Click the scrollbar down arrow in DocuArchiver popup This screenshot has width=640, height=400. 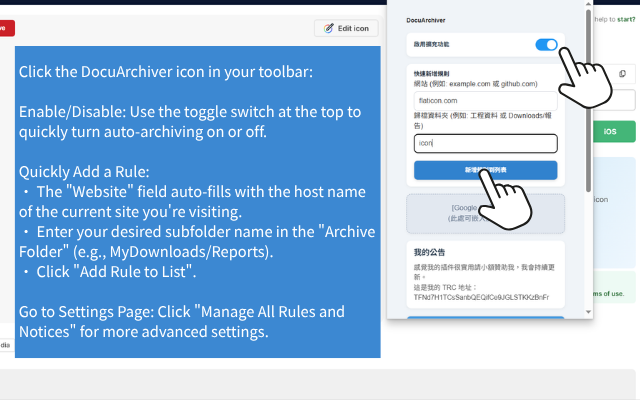coord(588,312)
